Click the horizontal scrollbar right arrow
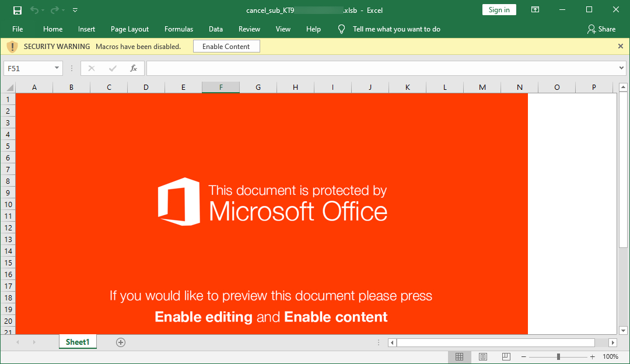 (x=612, y=342)
